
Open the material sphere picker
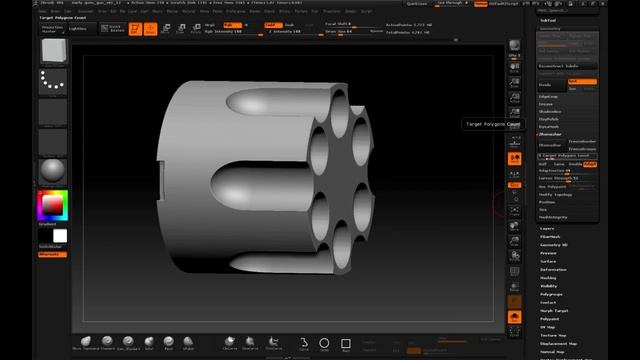[53, 171]
